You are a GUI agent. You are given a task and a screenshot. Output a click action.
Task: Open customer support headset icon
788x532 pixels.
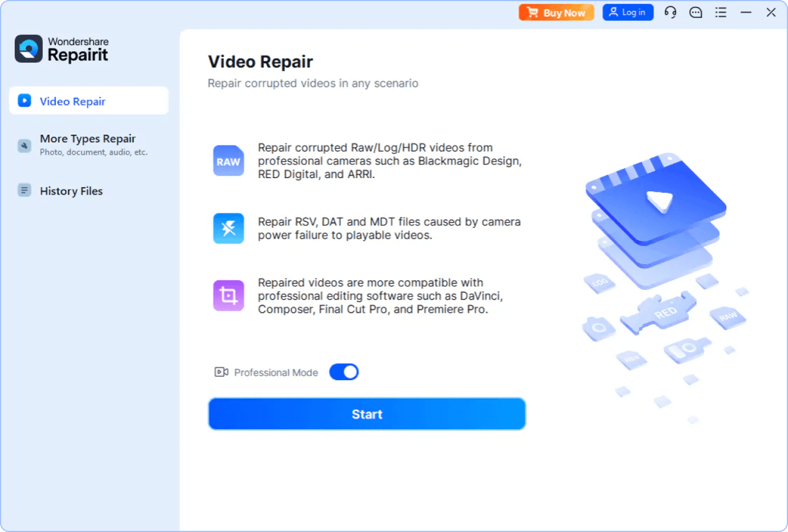tap(670, 12)
